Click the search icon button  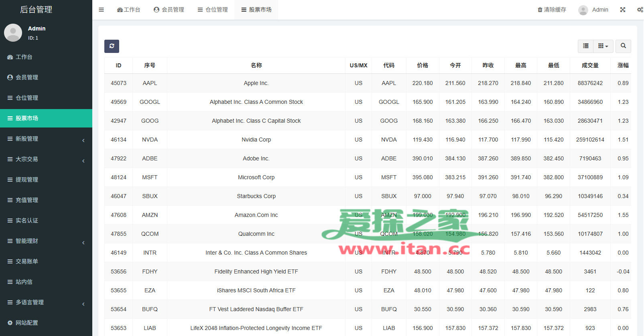point(623,46)
